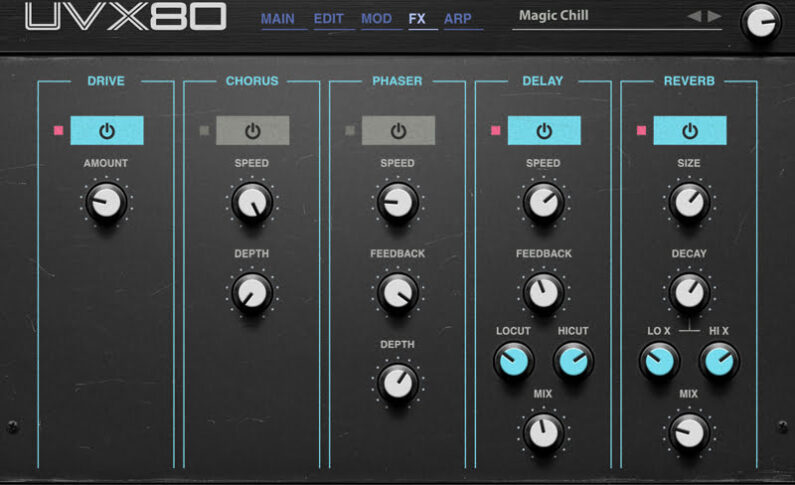Viewport: 795px width, 485px height.
Task: Click the Drive pink indicator LED
Action: point(58,130)
